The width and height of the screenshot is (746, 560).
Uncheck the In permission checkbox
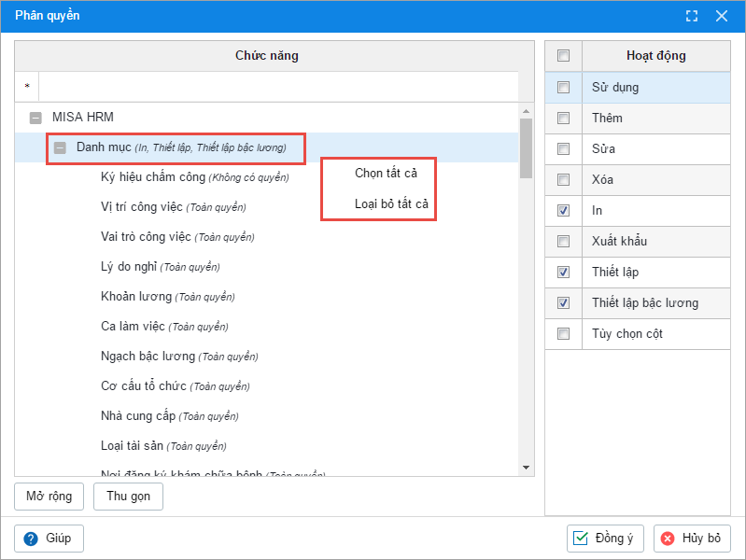(563, 211)
